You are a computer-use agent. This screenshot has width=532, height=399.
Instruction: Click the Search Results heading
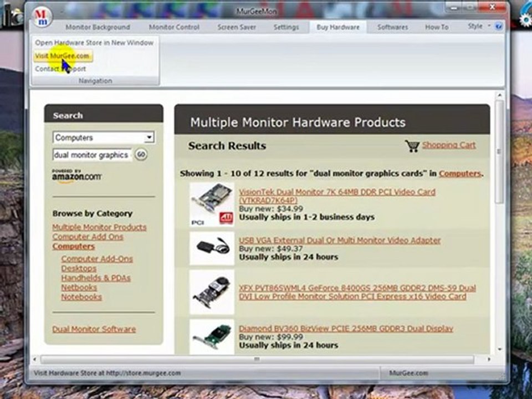click(x=227, y=146)
